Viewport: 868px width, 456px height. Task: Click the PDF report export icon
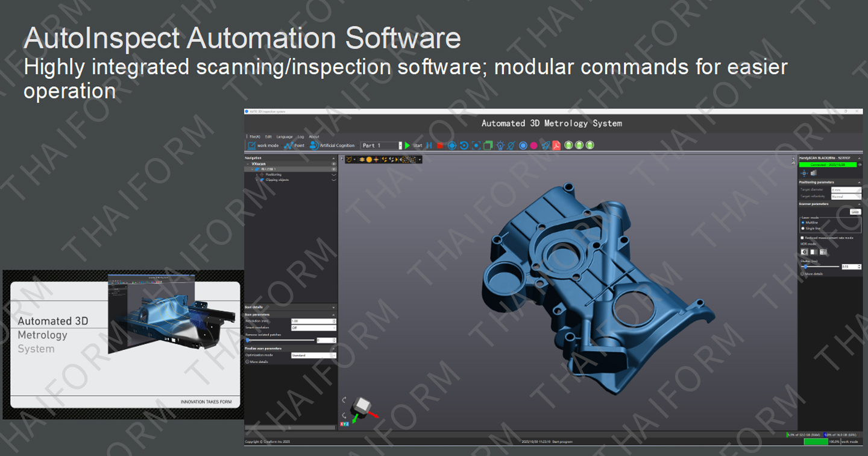tap(556, 145)
